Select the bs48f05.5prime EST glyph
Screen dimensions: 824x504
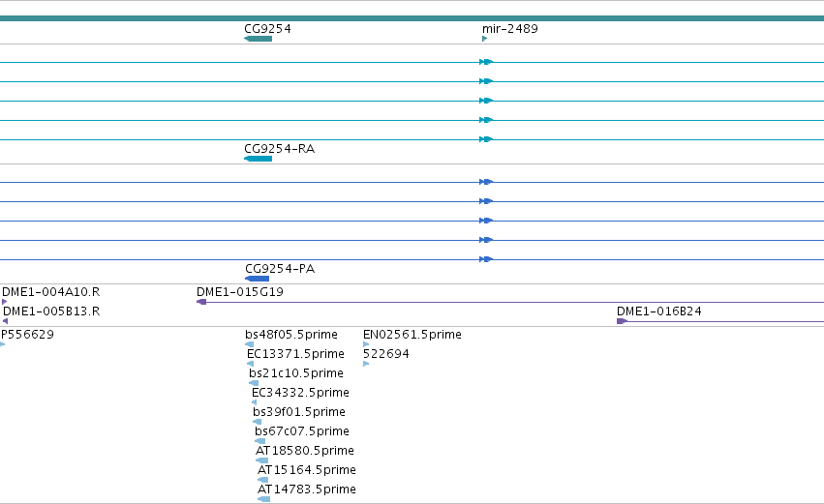click(250, 344)
